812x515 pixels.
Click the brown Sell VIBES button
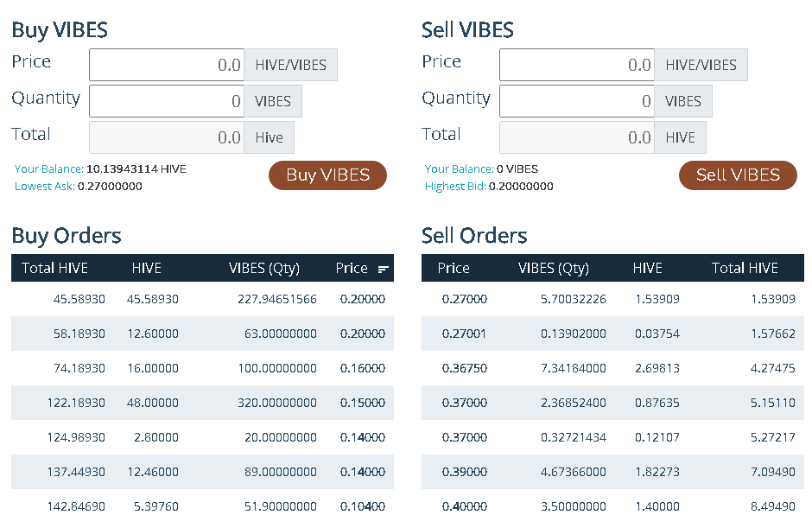[738, 175]
